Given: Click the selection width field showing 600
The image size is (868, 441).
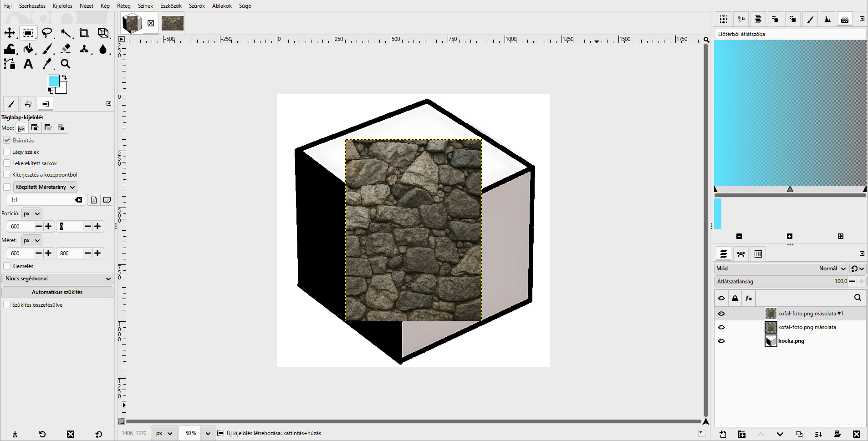Looking at the screenshot, I should click(20, 253).
